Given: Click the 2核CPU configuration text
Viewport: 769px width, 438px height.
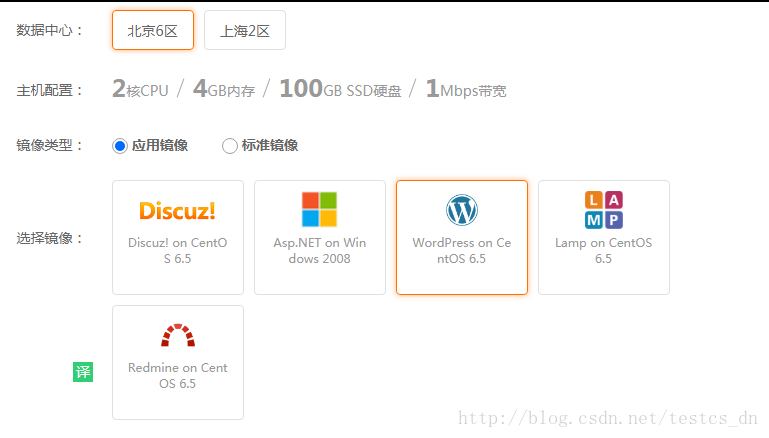Looking at the screenshot, I should (141, 90).
